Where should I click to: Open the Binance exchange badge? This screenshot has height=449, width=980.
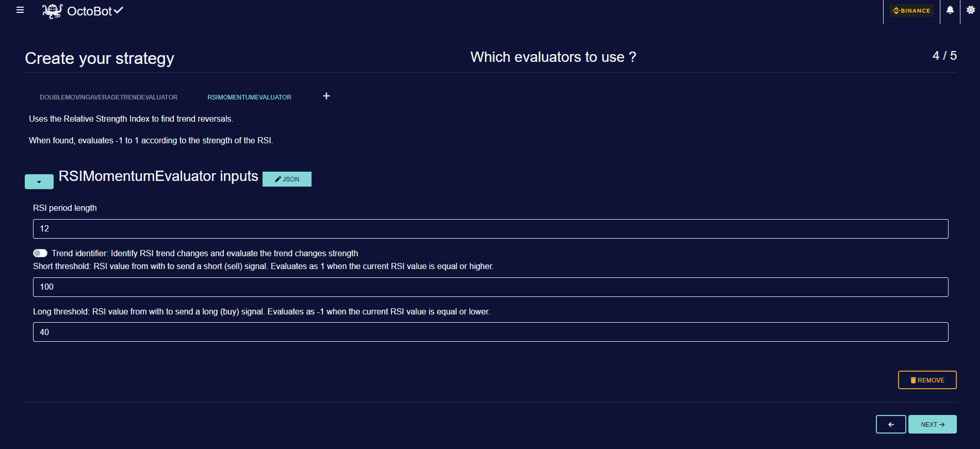coord(911,10)
